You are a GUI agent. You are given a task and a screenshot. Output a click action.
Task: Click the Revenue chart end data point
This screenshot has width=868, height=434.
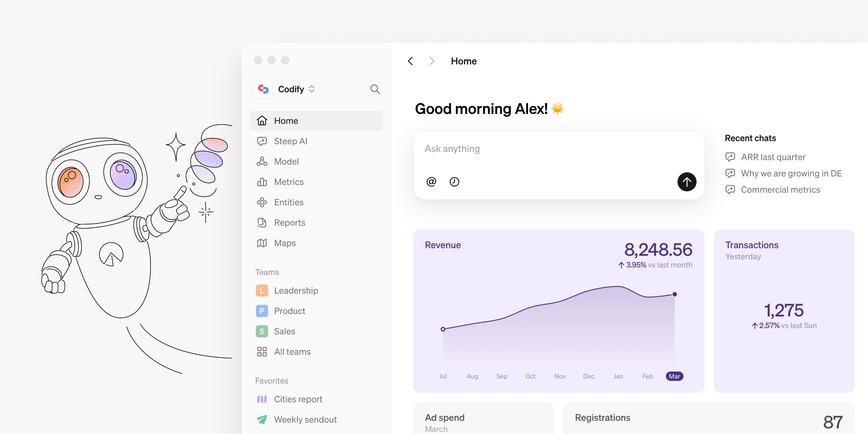coord(675,294)
